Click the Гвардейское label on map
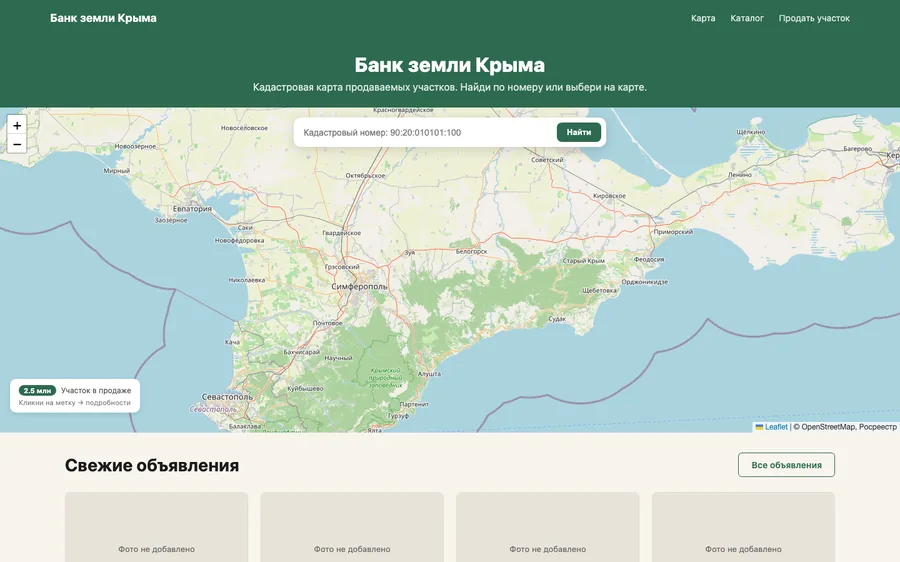This screenshot has width=900, height=562. 342,233
